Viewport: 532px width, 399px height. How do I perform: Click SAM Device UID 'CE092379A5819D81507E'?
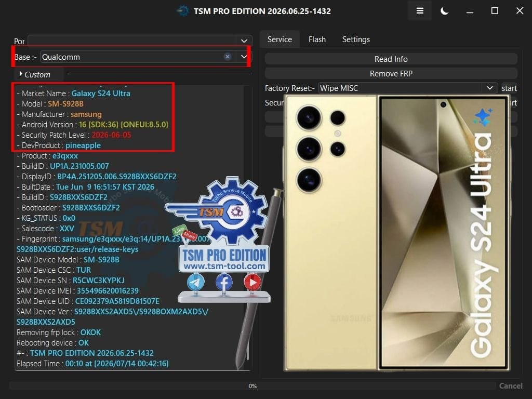tap(117, 301)
